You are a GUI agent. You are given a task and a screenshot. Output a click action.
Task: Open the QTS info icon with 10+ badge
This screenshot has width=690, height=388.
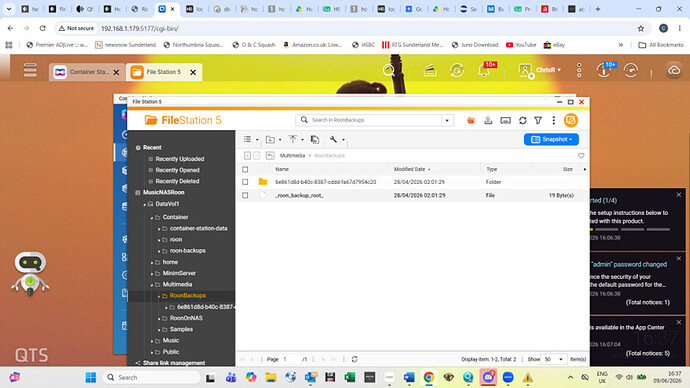(603, 70)
